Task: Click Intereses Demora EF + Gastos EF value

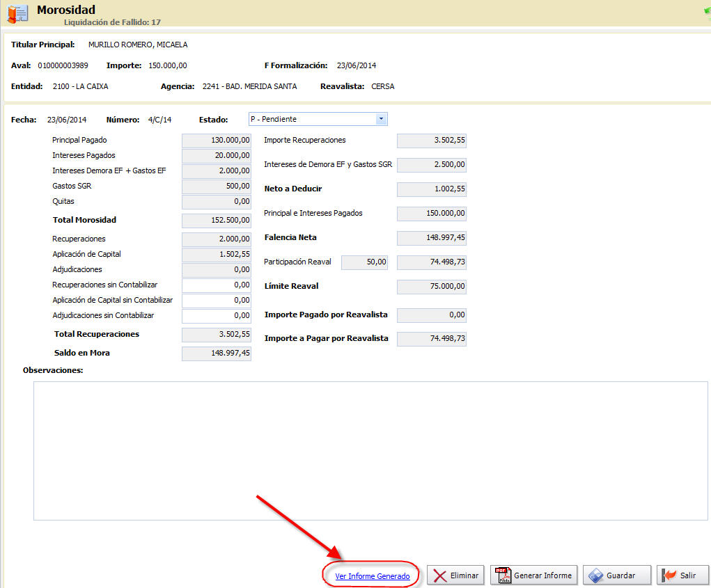Action: [217, 170]
